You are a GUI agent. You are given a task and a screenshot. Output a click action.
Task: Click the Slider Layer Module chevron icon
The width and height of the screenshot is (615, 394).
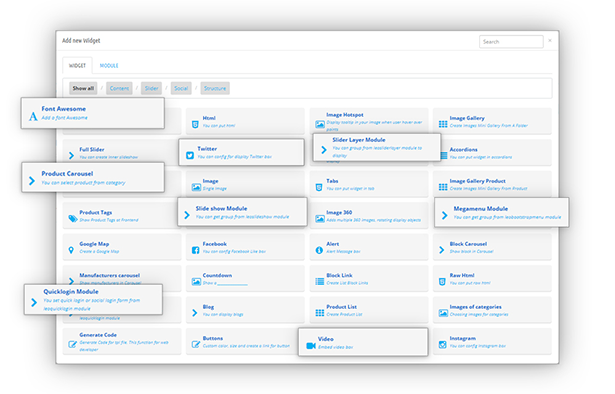(324, 150)
